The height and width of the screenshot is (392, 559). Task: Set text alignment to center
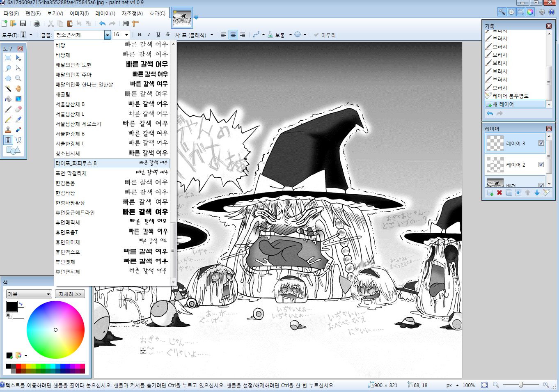(233, 35)
